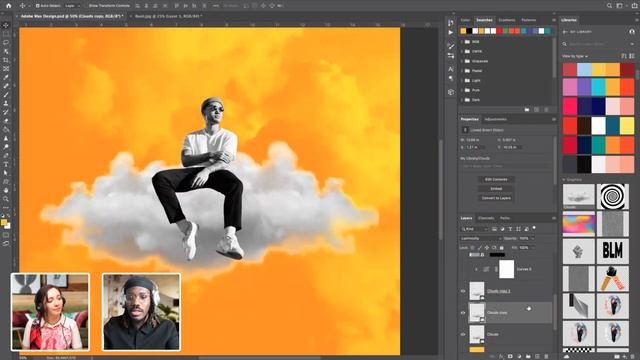Open the Brush Settings icon in collapsed panel strip

pos(451,46)
